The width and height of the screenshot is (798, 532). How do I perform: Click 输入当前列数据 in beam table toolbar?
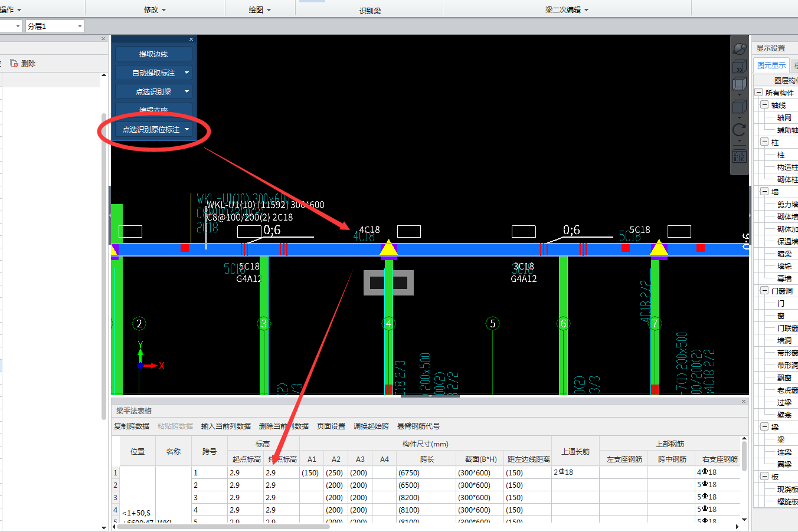tap(226, 426)
